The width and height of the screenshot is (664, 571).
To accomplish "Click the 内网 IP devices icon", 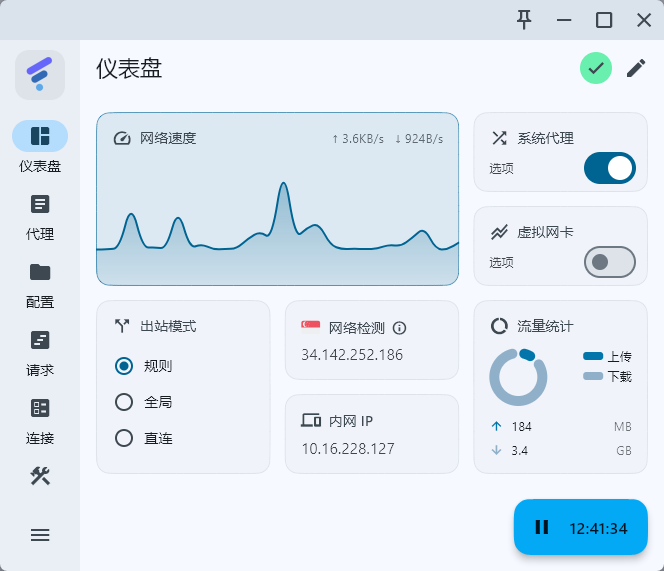I will (x=311, y=420).
